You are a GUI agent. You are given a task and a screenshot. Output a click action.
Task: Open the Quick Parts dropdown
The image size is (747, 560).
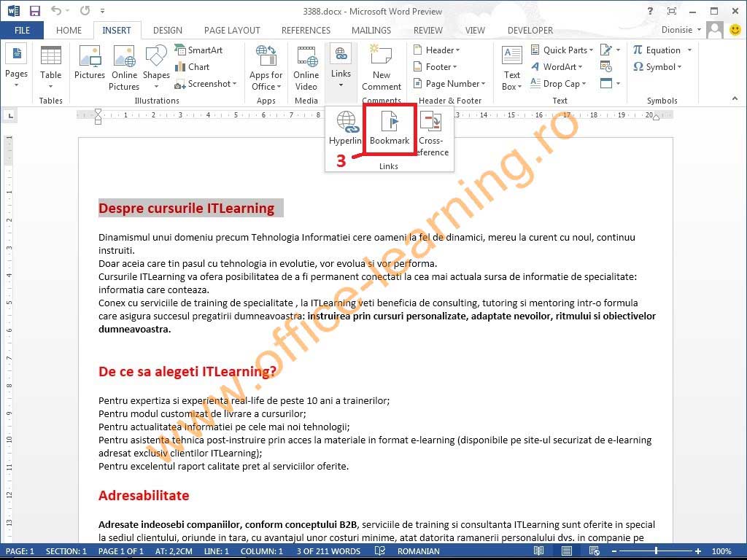click(562, 50)
